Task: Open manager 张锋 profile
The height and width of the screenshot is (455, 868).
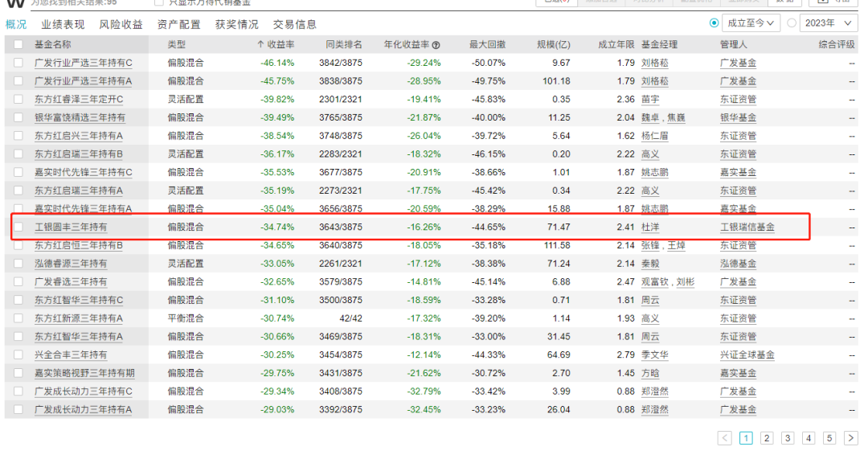Action: [650, 245]
